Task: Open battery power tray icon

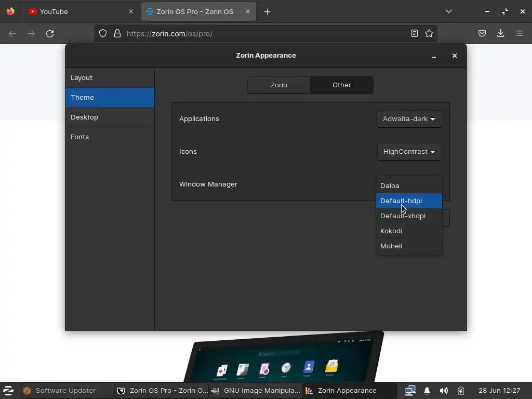Action: coord(460,391)
